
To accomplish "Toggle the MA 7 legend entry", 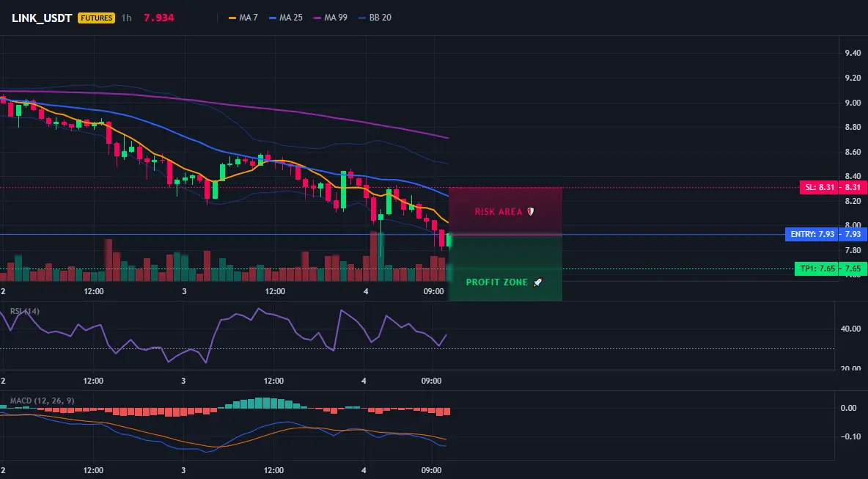I will (243, 18).
